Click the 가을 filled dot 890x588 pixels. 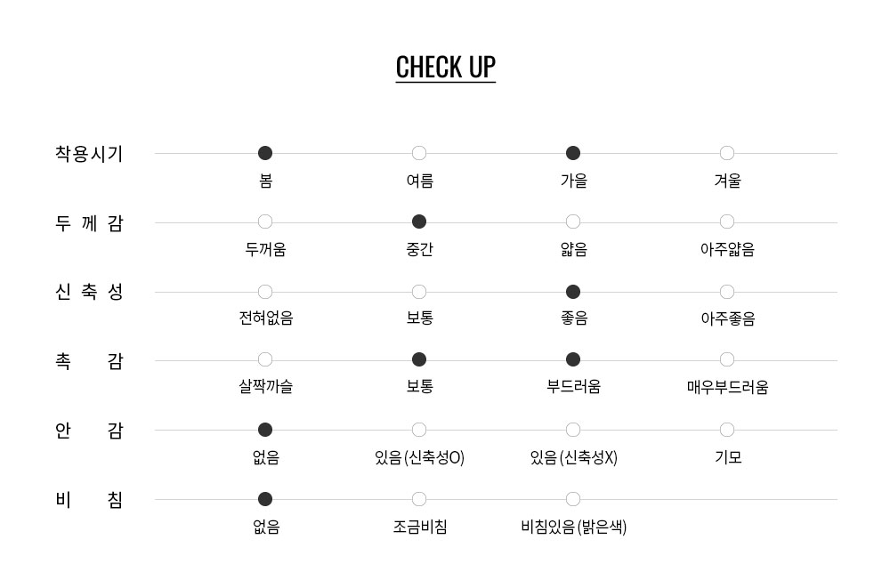573,153
